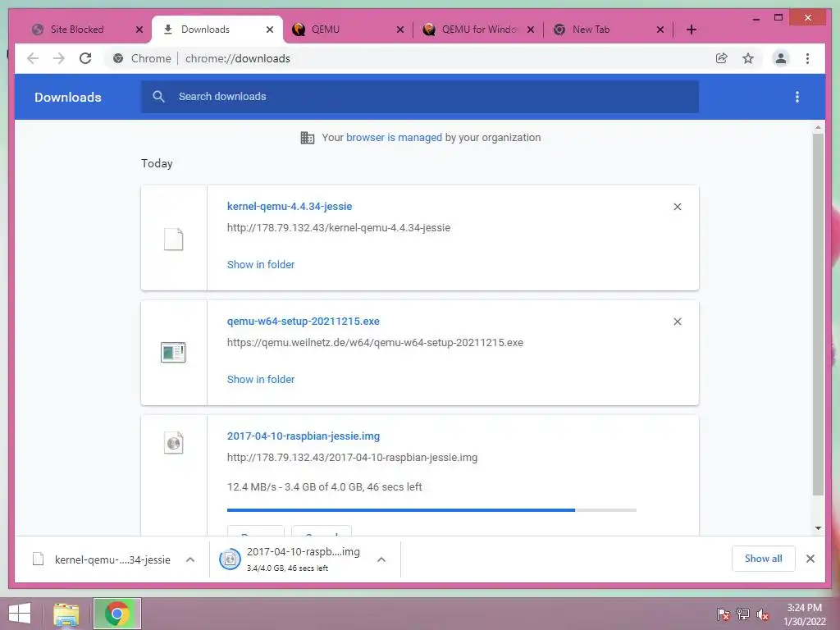Show kernel-qemu-4.4.34-jessie in folder
The width and height of the screenshot is (840, 630).
pos(261,264)
